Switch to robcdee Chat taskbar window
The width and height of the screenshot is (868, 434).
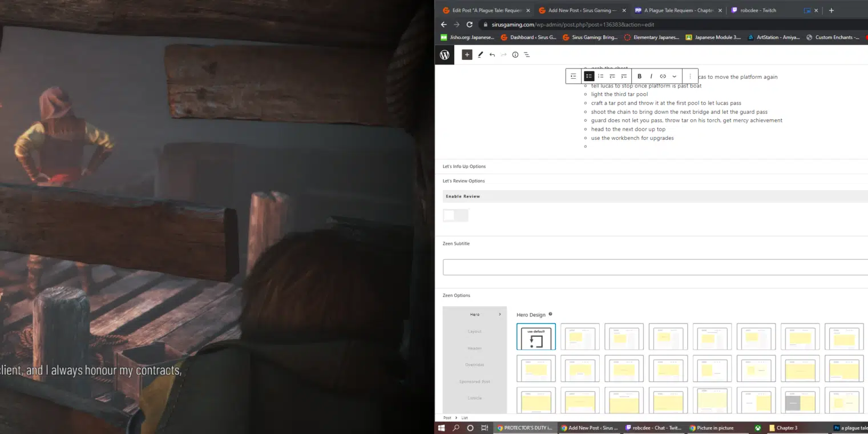pos(654,428)
